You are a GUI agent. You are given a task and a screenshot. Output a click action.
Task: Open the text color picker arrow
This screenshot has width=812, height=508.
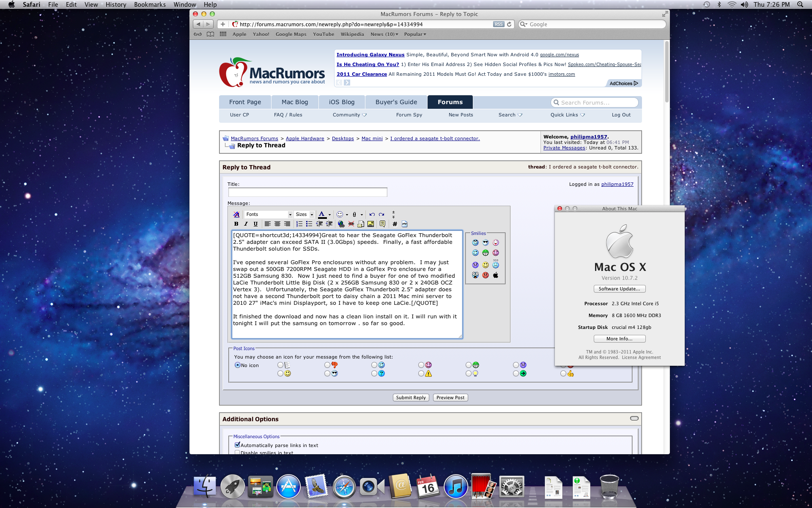tap(329, 215)
